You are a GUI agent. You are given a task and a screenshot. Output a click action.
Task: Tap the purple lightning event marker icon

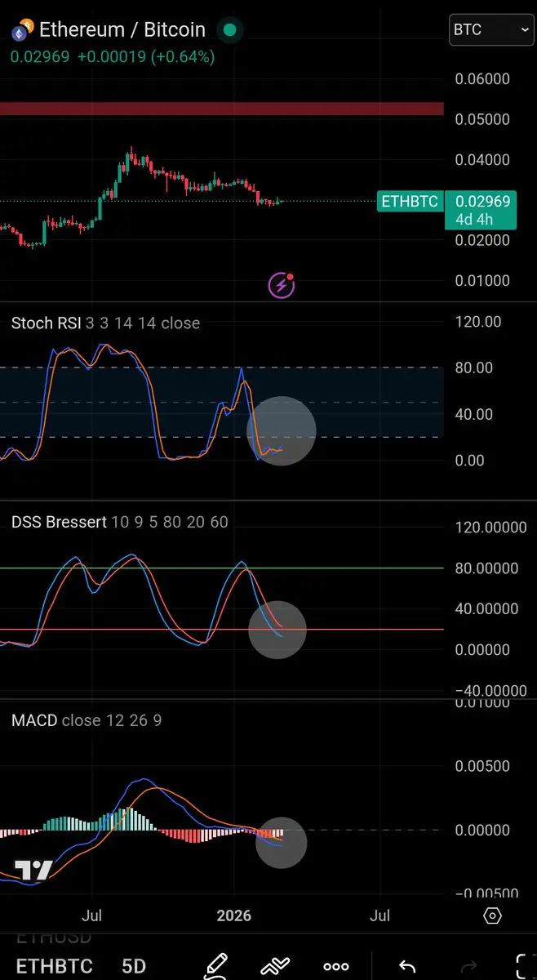point(282,285)
